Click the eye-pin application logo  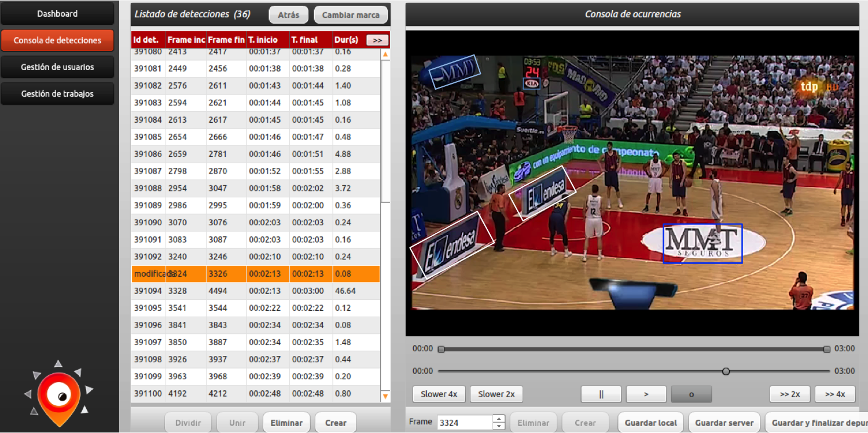pyautogui.click(x=59, y=393)
